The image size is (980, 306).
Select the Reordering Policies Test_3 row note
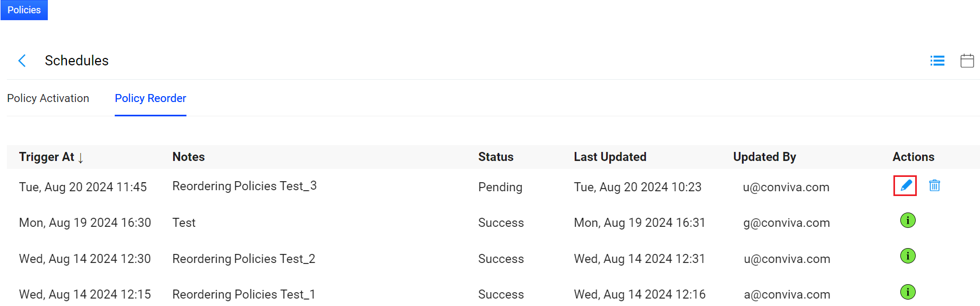click(244, 186)
